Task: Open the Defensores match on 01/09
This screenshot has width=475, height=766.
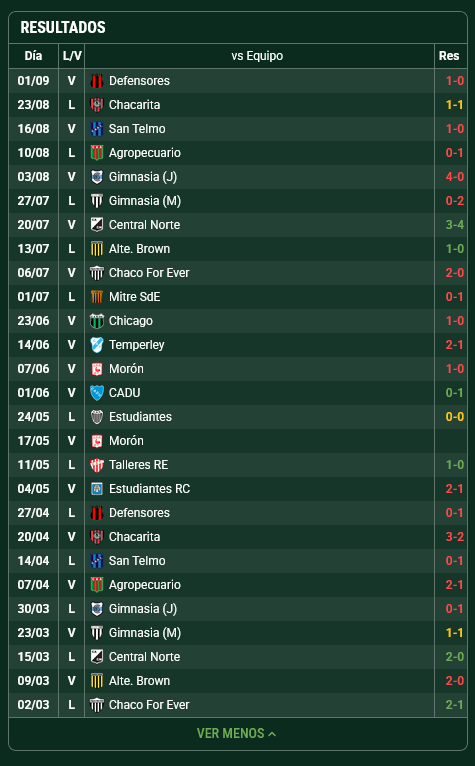Action: click(x=238, y=81)
